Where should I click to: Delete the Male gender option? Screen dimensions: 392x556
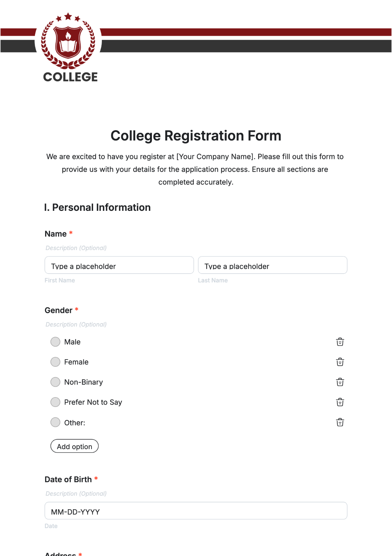coord(340,342)
